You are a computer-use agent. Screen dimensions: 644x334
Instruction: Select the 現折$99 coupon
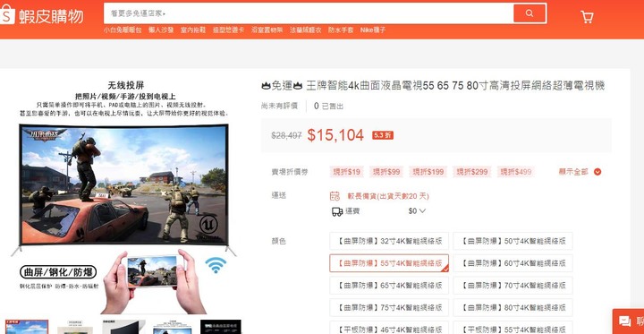[x=386, y=172]
